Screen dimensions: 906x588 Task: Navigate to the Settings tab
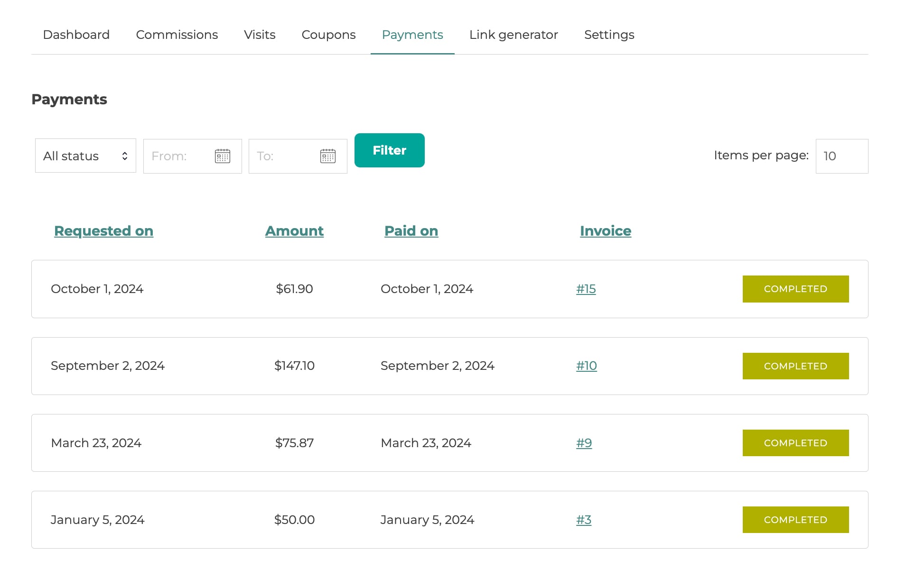609,35
